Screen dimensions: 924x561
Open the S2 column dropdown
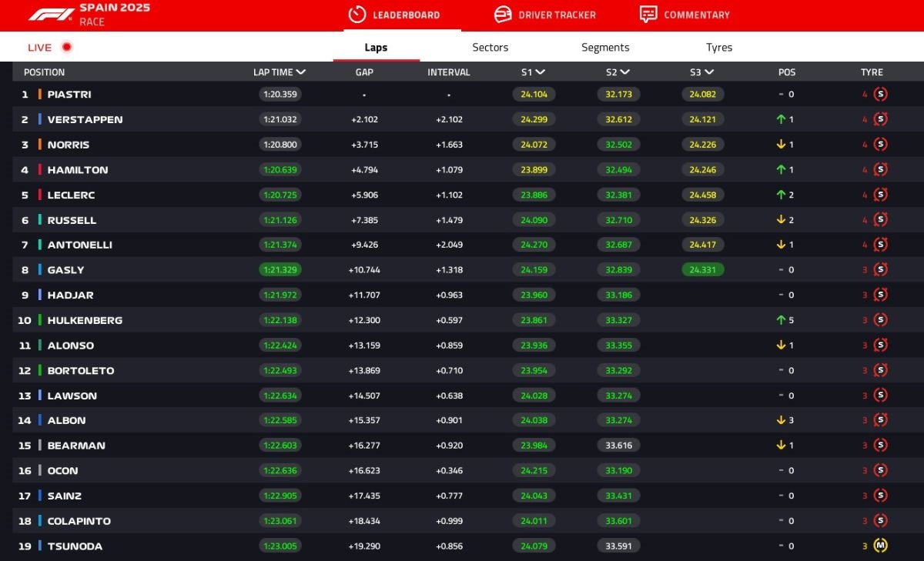624,72
